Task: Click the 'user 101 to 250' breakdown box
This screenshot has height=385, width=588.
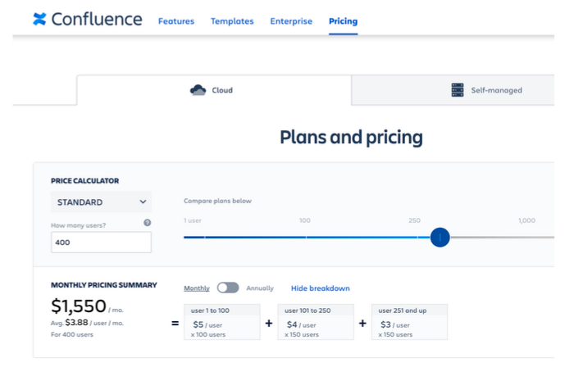Action: point(316,322)
